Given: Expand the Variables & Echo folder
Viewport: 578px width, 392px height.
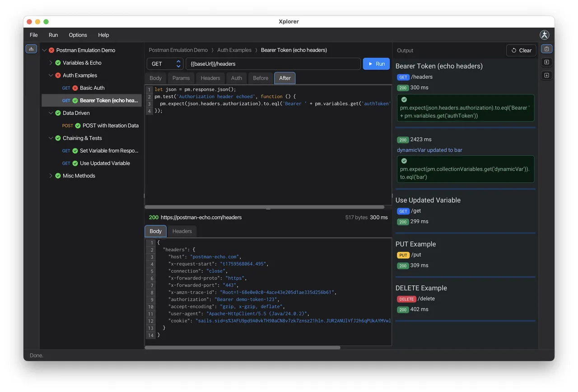Looking at the screenshot, I should coord(51,63).
